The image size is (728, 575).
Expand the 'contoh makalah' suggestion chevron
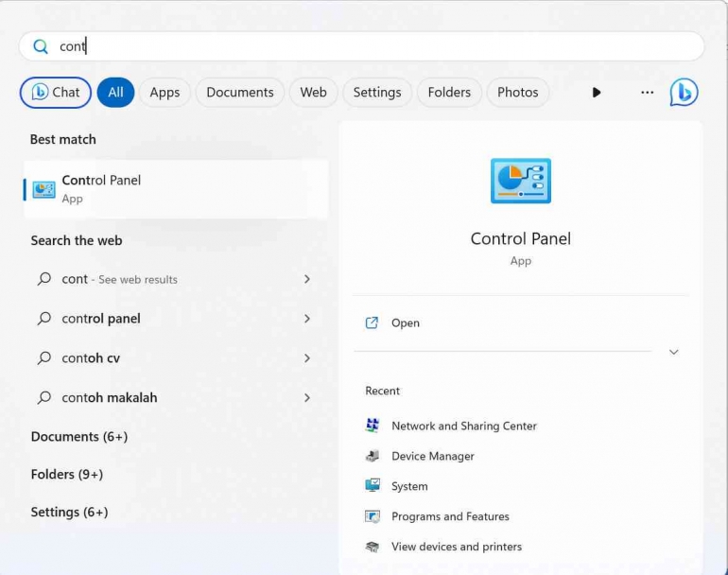(306, 398)
